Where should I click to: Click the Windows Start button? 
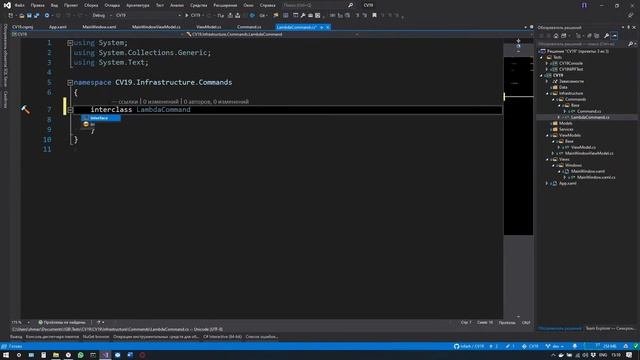coord(6,355)
